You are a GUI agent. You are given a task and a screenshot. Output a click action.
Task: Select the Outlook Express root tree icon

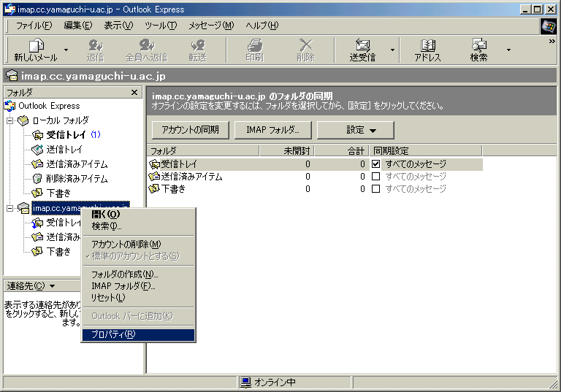pos(10,106)
